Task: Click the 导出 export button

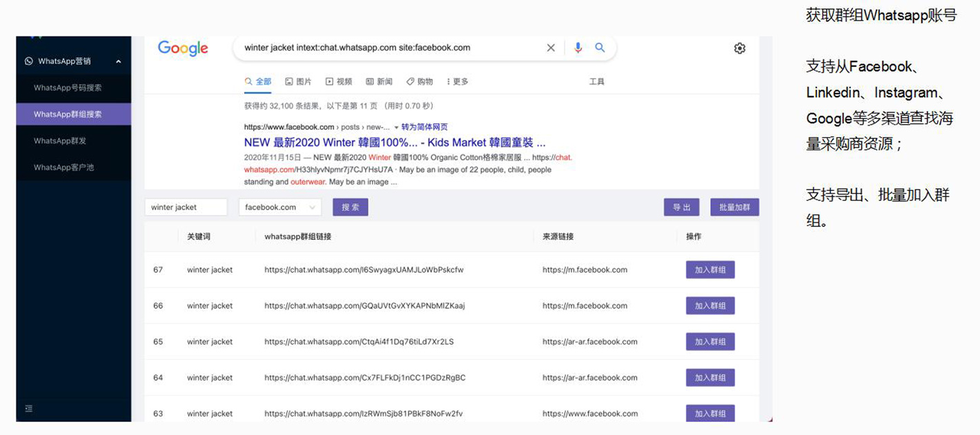Action: (x=682, y=207)
